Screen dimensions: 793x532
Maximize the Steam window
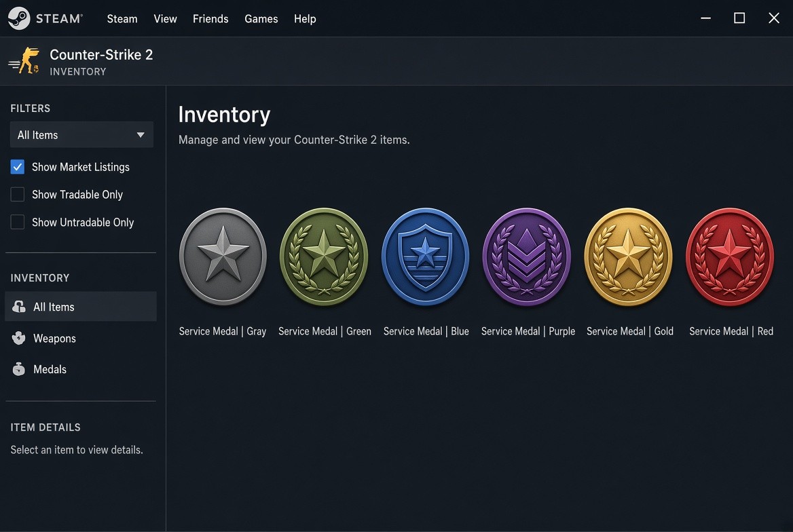click(x=739, y=18)
